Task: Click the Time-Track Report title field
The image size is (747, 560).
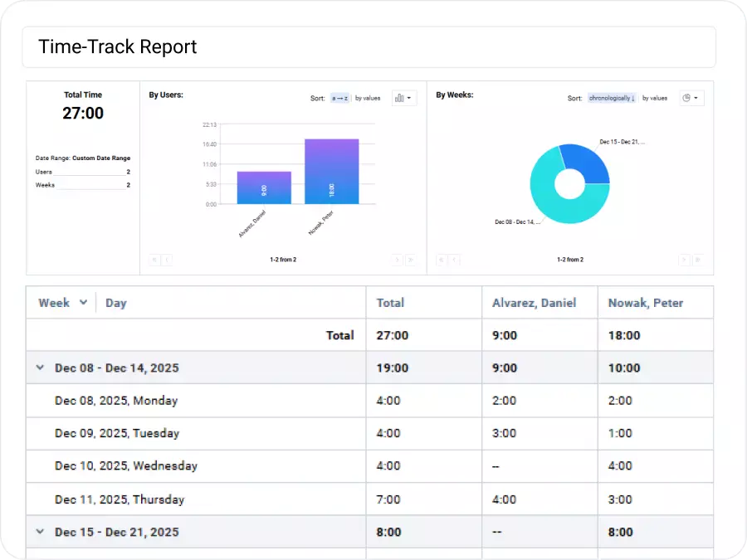Action: coord(117,47)
